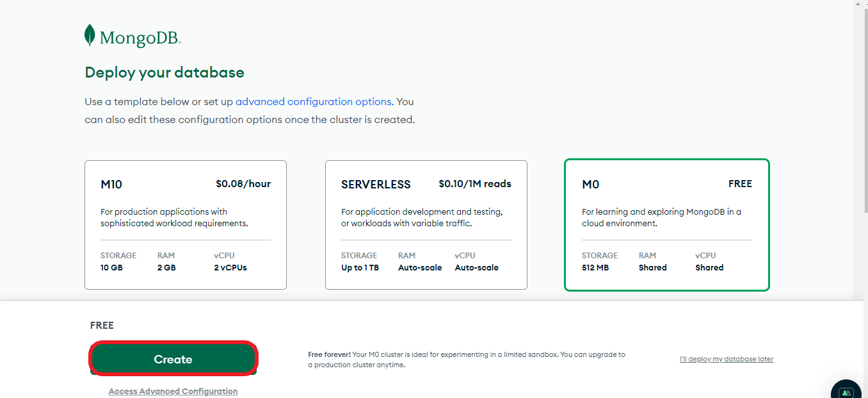Choose I'll deploy my database later
Image resolution: width=868 pixels, height=398 pixels.
click(727, 359)
